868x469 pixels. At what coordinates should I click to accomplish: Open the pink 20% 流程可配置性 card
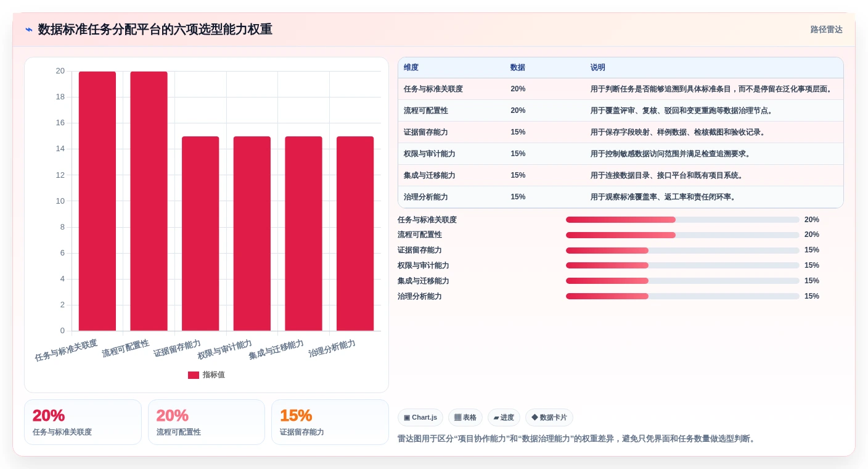pos(207,422)
